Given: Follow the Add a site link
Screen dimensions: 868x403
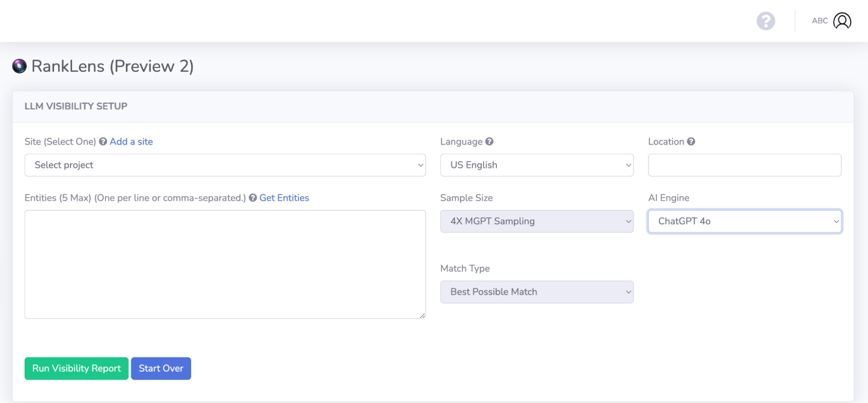Looking at the screenshot, I should coord(131,142).
